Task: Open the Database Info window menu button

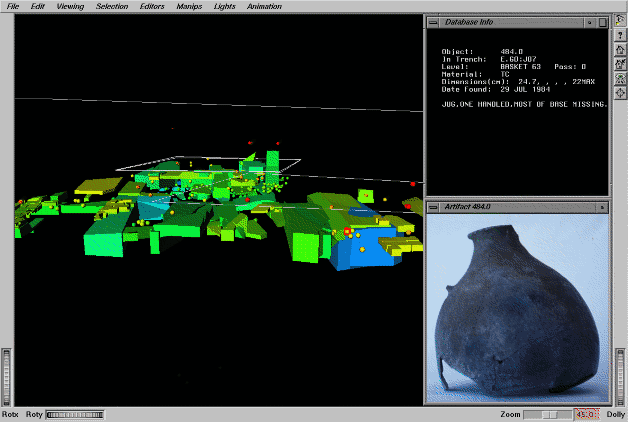Action: point(433,21)
